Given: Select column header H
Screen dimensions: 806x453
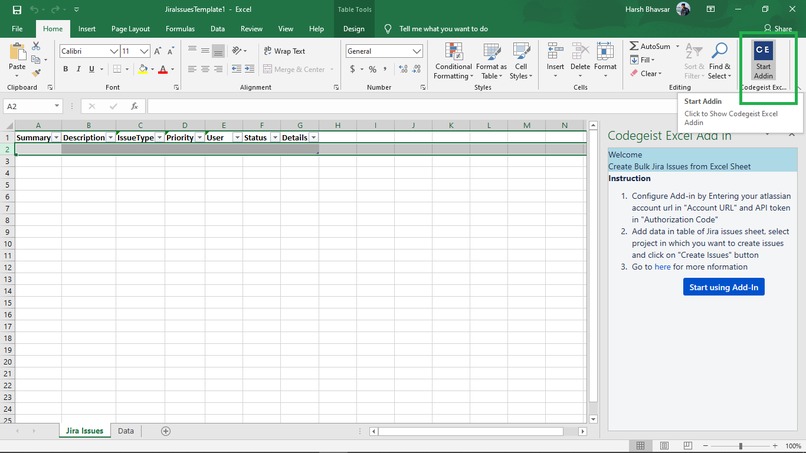Looking at the screenshot, I should (337, 125).
